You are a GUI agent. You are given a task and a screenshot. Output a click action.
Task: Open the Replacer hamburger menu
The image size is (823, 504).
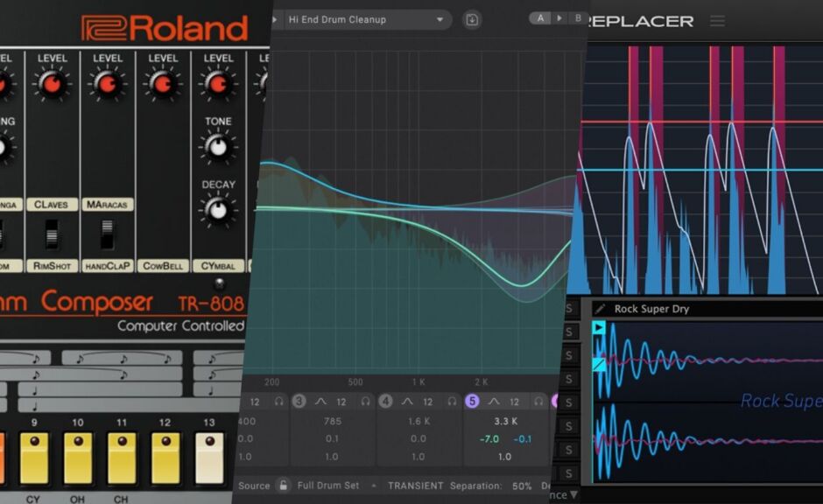[x=718, y=21]
